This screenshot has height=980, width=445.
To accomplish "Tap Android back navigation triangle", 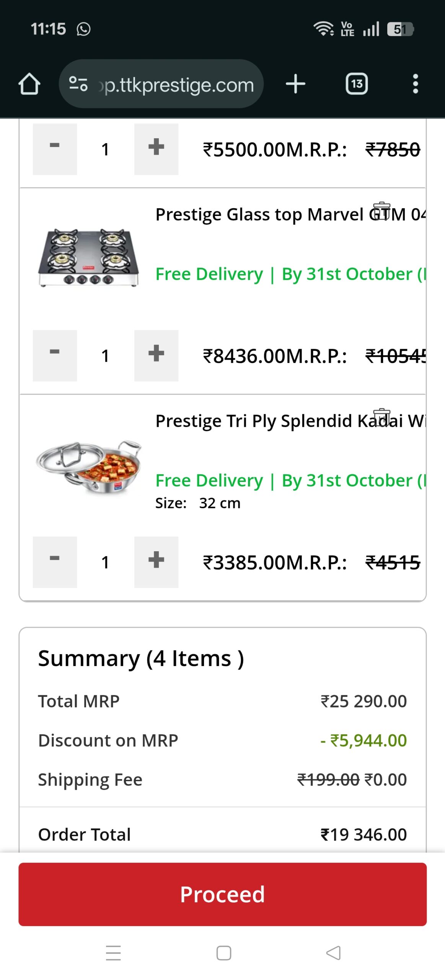I will click(x=333, y=952).
